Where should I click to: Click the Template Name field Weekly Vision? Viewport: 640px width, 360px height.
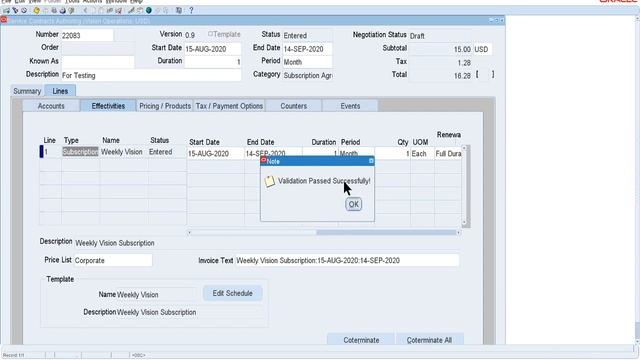tap(156, 294)
